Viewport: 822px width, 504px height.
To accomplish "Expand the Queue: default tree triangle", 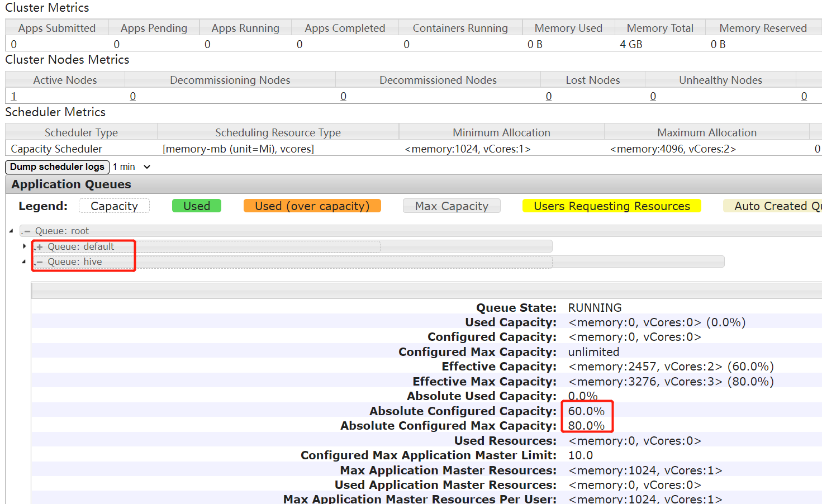I will 24,246.
